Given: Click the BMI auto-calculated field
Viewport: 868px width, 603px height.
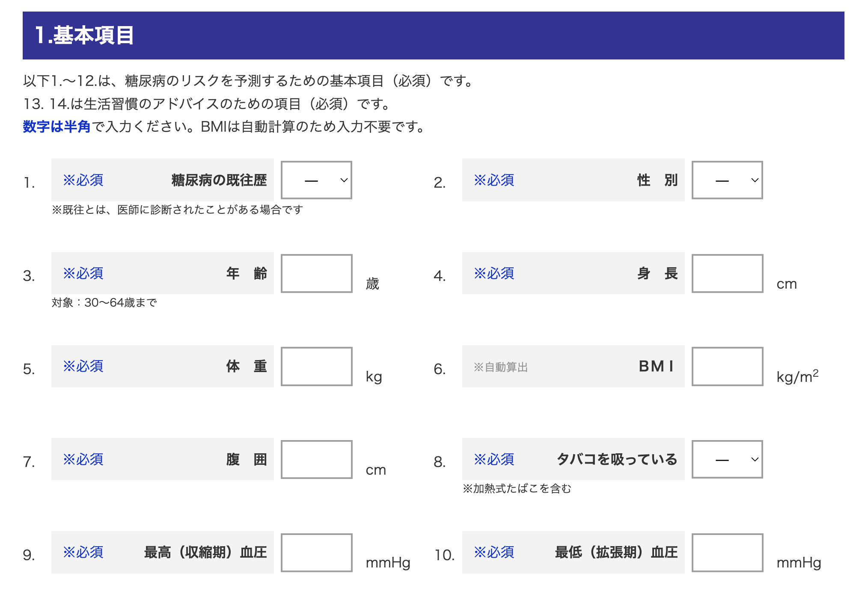Looking at the screenshot, I should (727, 367).
